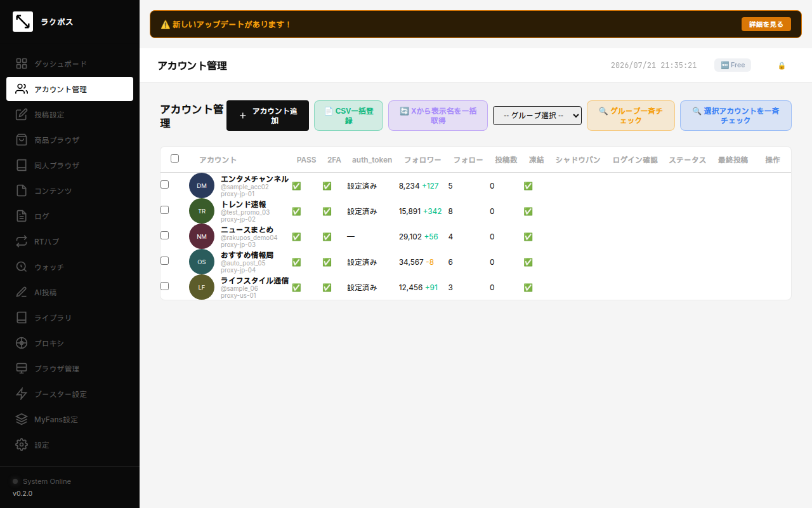Click the -8 follower change value
The height and width of the screenshot is (508, 812).
click(x=430, y=262)
